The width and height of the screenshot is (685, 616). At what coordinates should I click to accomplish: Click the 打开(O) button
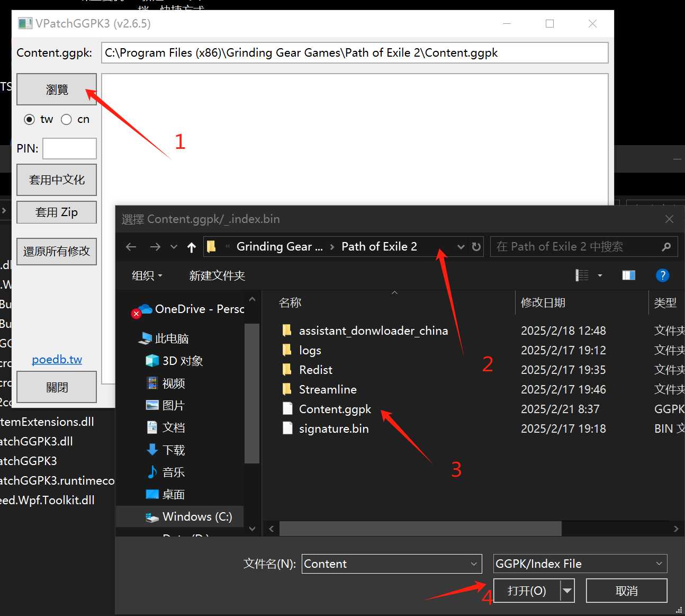point(527,591)
